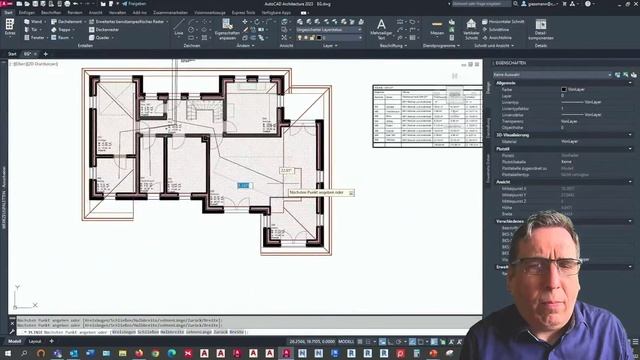Switch to the Beschriften ribbon tab

click(51, 13)
